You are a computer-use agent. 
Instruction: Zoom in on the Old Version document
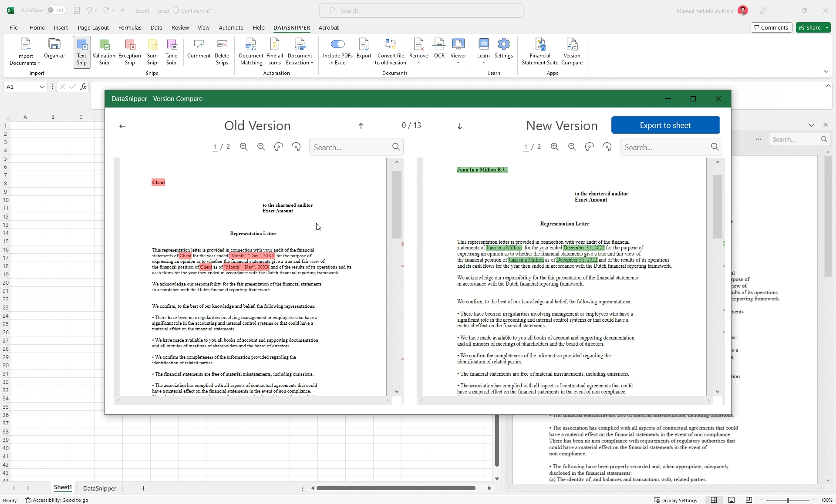[x=244, y=147]
